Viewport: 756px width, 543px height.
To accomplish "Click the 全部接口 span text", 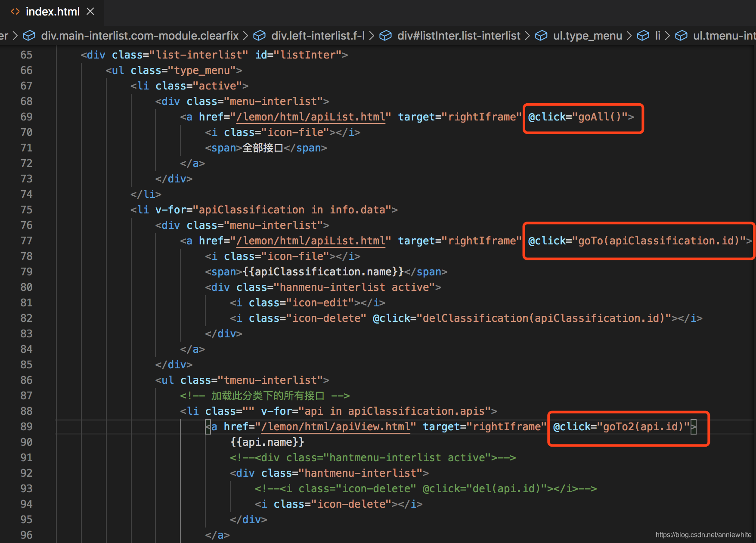I will (x=263, y=148).
